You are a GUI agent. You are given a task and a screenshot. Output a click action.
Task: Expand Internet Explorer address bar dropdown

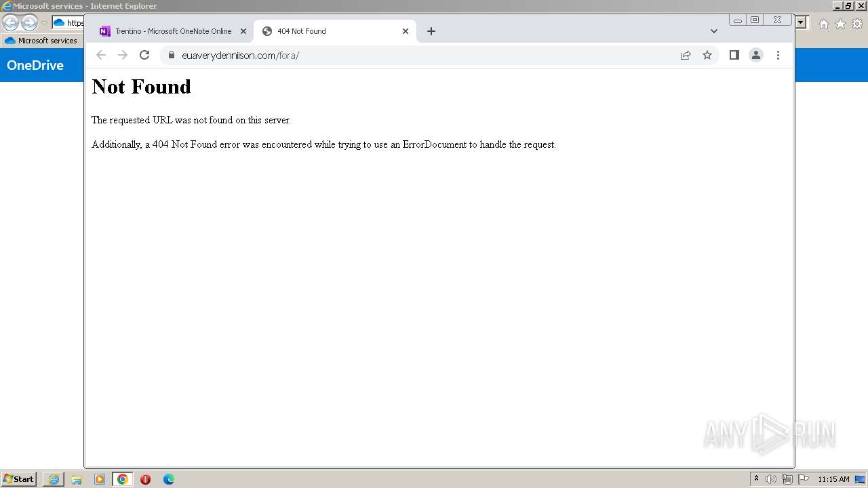pyautogui.click(x=802, y=22)
